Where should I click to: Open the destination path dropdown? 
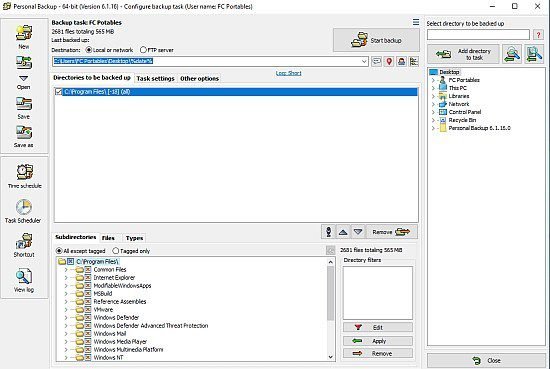pyautogui.click(x=364, y=61)
